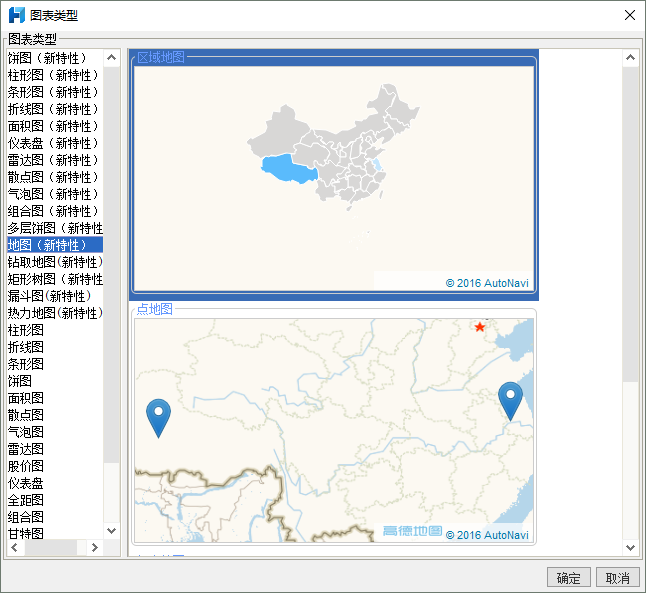Click chart list scroll-up arrow
The image size is (646, 593).
[111, 58]
